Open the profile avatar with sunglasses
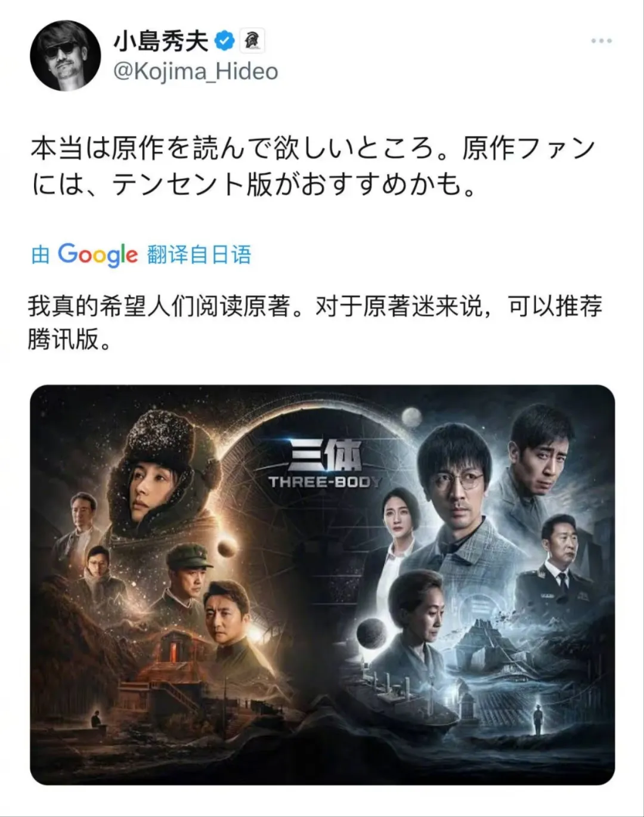 click(66, 55)
